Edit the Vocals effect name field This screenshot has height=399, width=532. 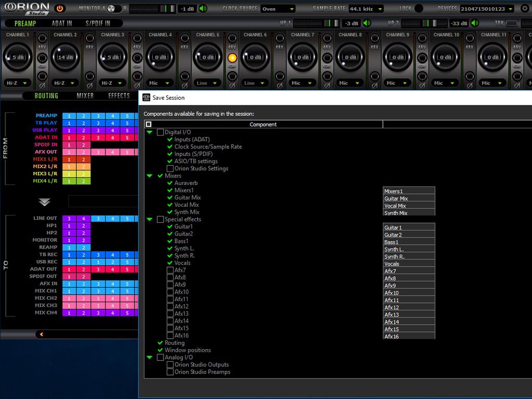click(x=409, y=264)
